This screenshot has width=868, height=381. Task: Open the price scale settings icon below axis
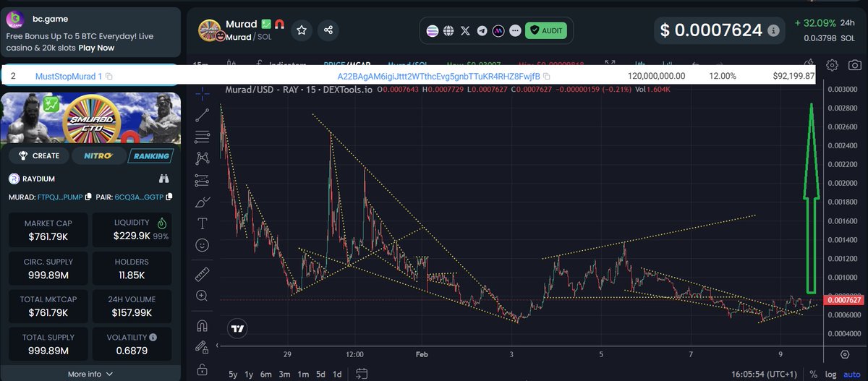844,354
